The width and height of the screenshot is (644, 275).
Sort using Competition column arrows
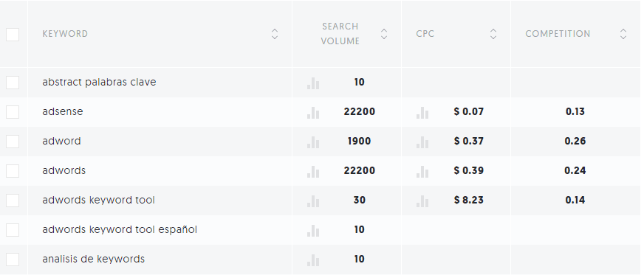623,34
